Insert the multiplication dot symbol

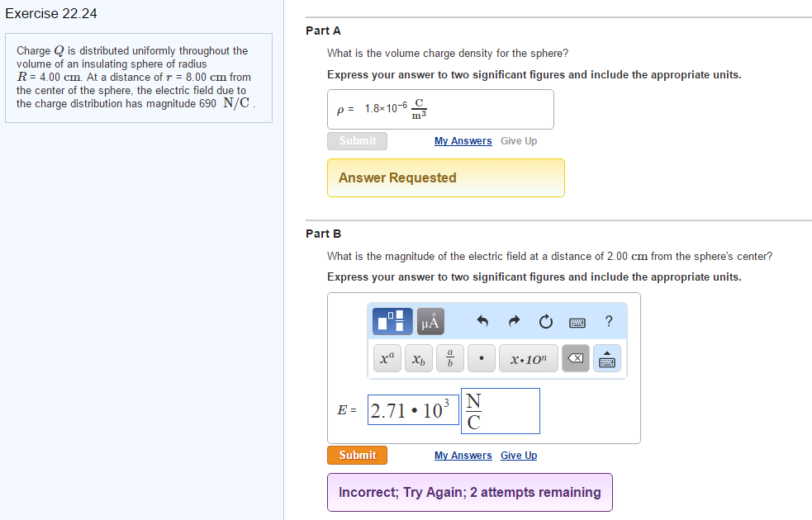[x=482, y=359]
